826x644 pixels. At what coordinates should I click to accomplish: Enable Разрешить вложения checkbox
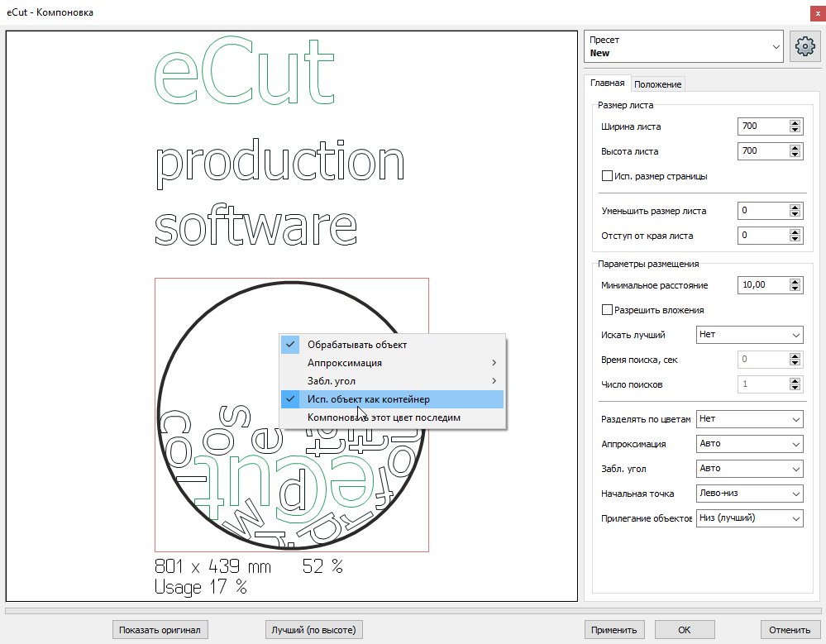coord(607,310)
